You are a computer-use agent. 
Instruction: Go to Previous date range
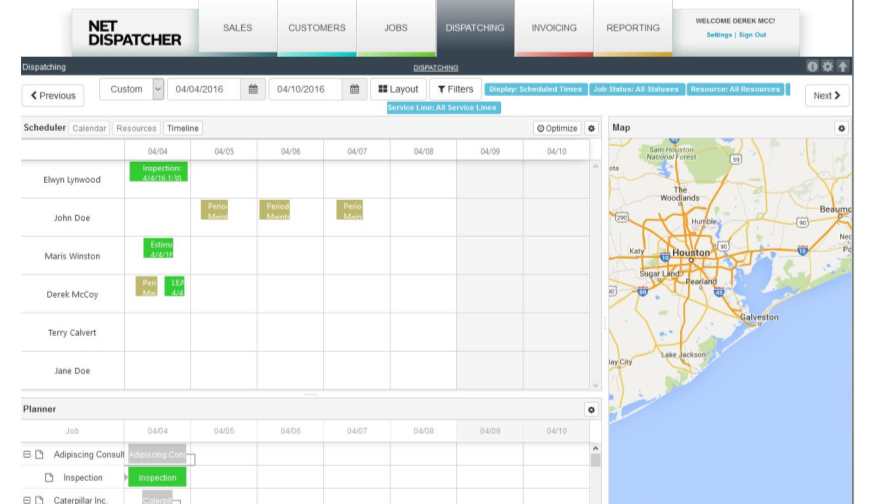pyautogui.click(x=53, y=95)
